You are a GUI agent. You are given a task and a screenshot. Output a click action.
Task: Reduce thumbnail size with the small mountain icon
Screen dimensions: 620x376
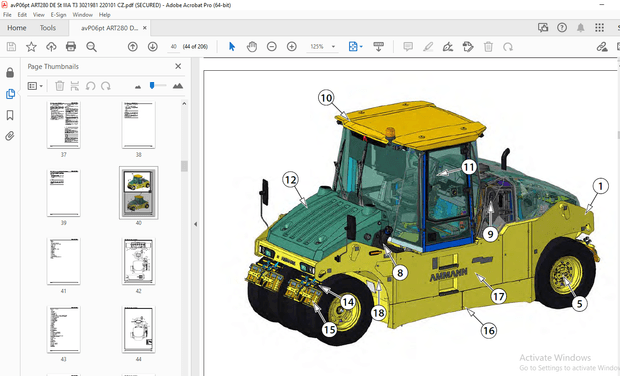138,87
